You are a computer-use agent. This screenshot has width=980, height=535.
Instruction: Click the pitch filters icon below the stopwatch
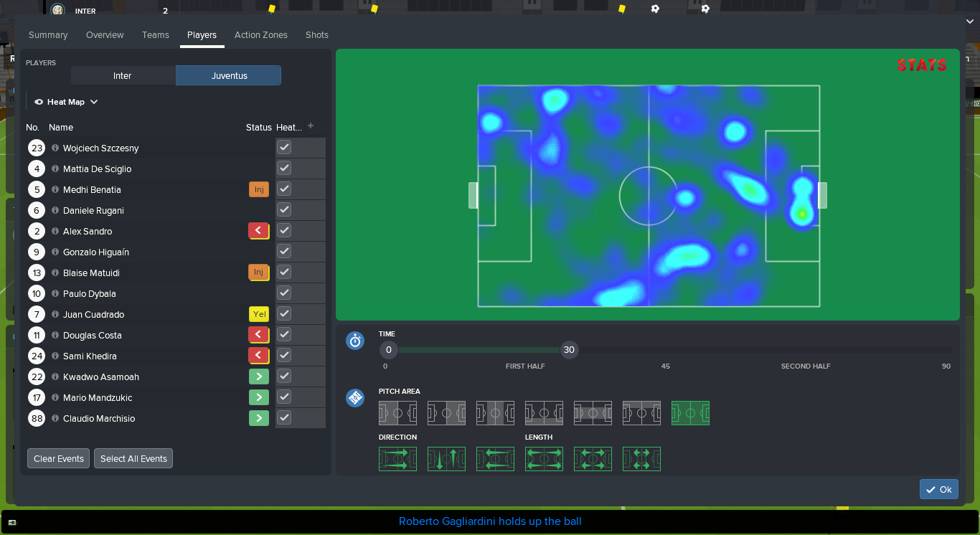pos(355,398)
